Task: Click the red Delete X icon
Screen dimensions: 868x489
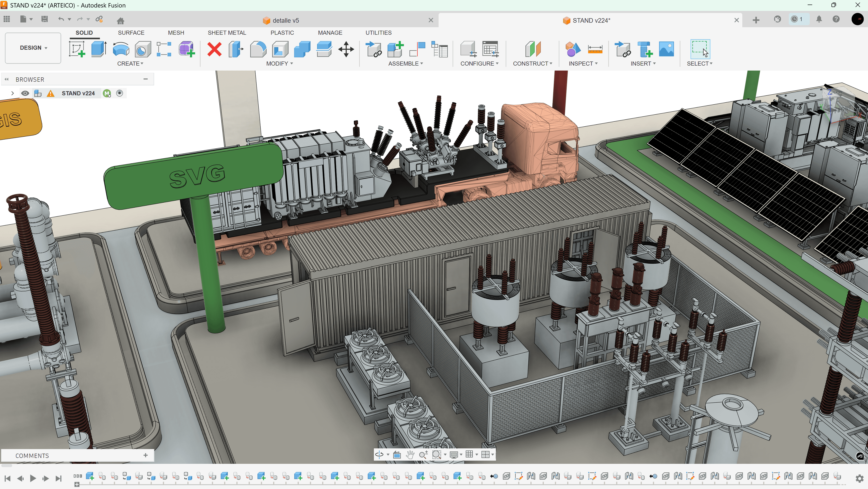Action: point(214,49)
